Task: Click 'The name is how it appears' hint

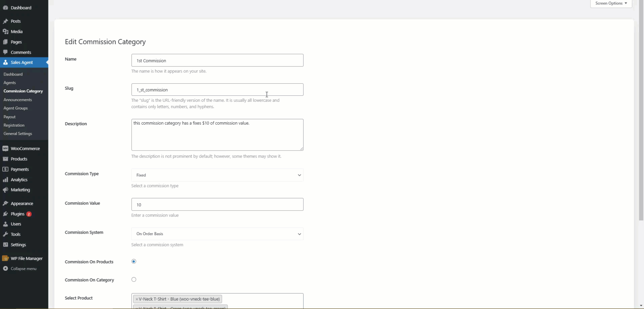Action: 169,71
